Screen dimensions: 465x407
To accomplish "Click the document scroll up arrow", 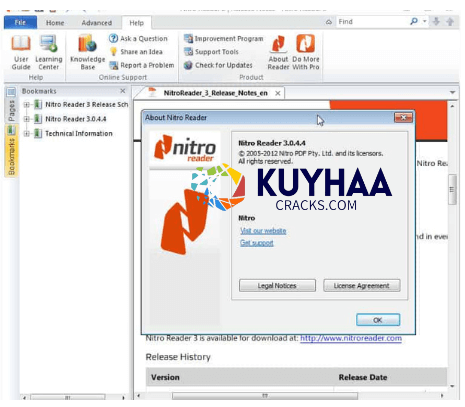I will click(452, 106).
